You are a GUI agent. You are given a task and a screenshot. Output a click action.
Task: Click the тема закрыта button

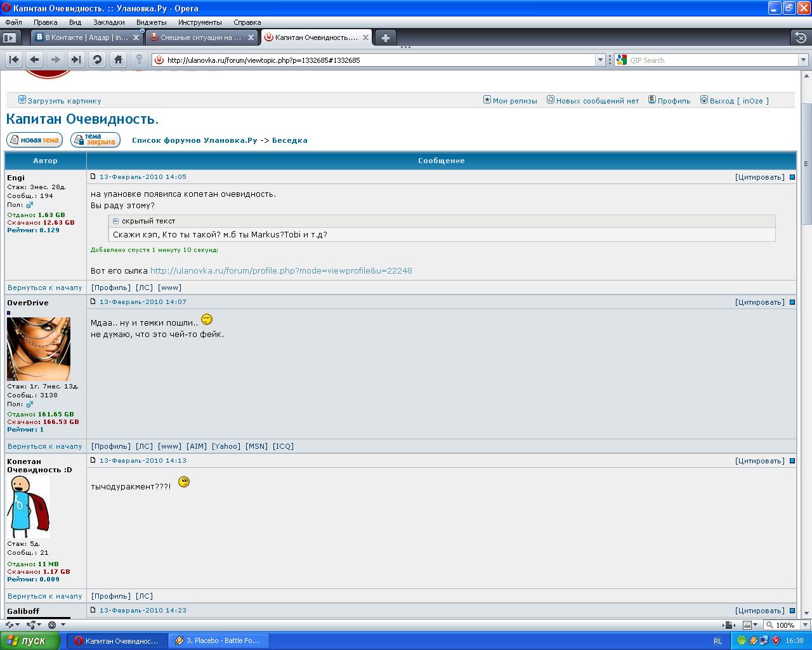[x=95, y=140]
